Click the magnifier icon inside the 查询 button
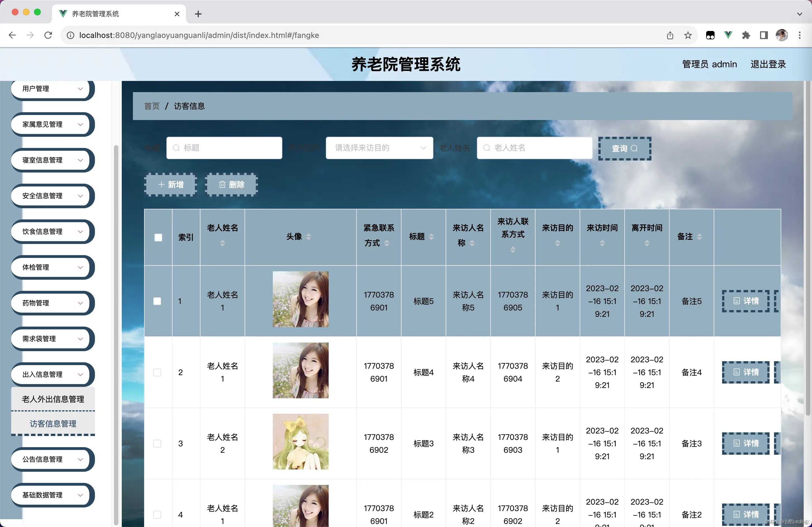Screen dimensions: 812x527 pos(635,148)
